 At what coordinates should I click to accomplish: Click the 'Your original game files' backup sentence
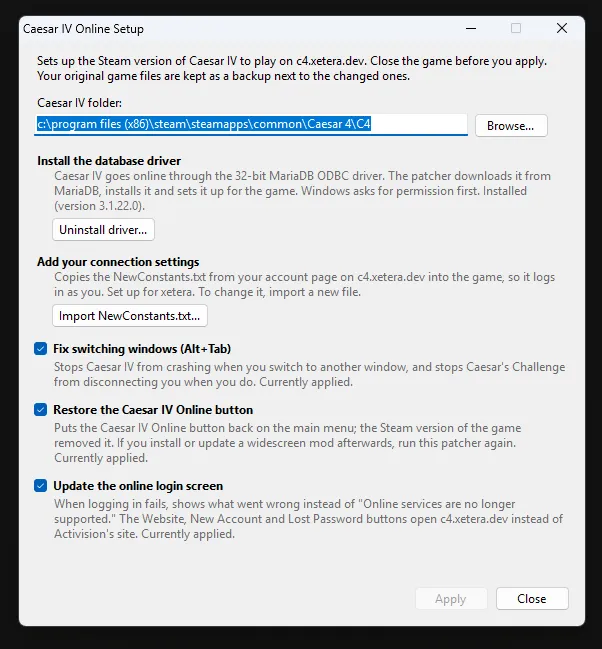[224, 76]
